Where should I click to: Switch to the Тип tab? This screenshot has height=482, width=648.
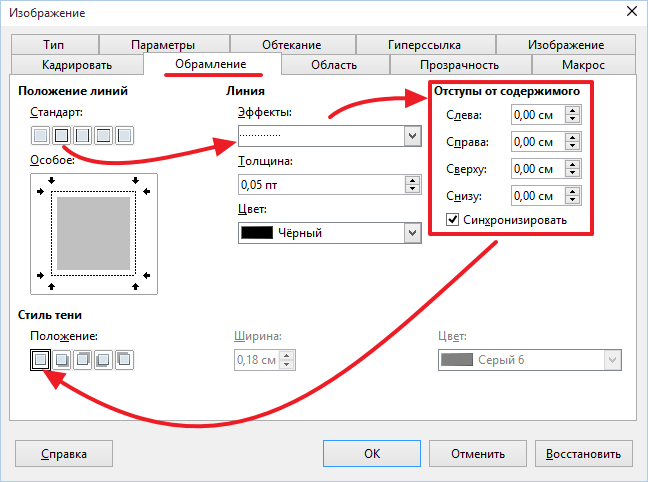click(x=55, y=44)
